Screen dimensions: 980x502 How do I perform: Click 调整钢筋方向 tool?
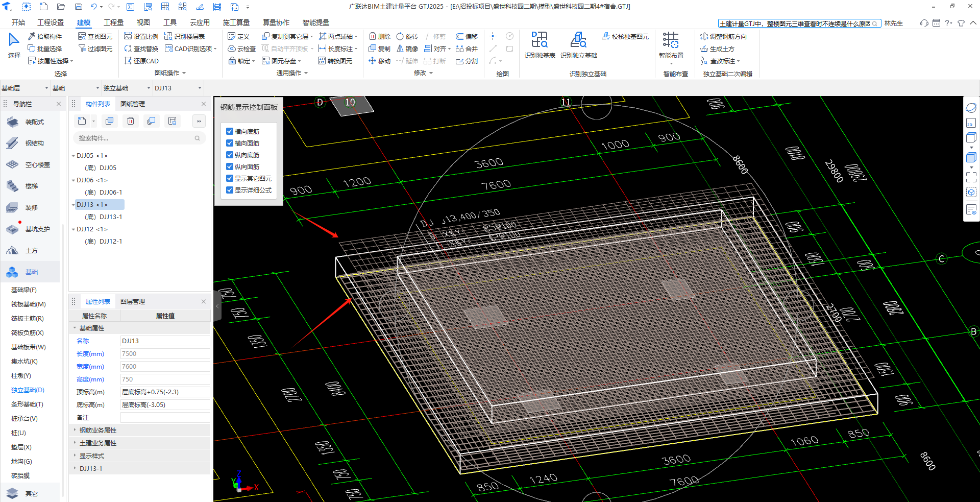point(723,36)
